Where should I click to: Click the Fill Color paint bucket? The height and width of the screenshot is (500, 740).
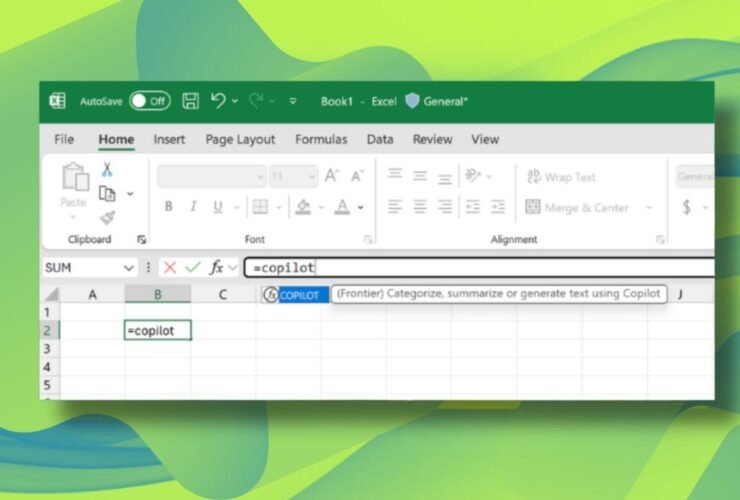[x=303, y=207]
